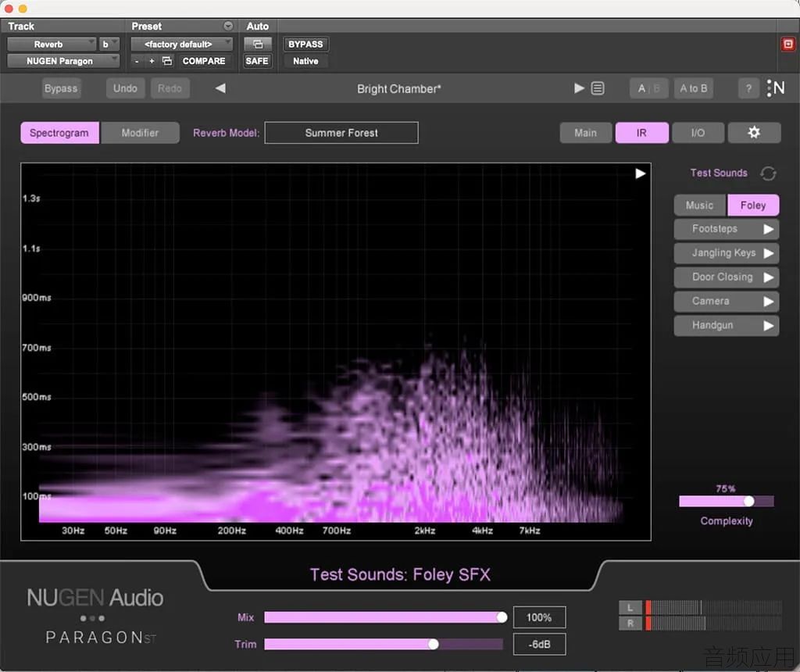Click the red plug-in target button

(x=787, y=45)
